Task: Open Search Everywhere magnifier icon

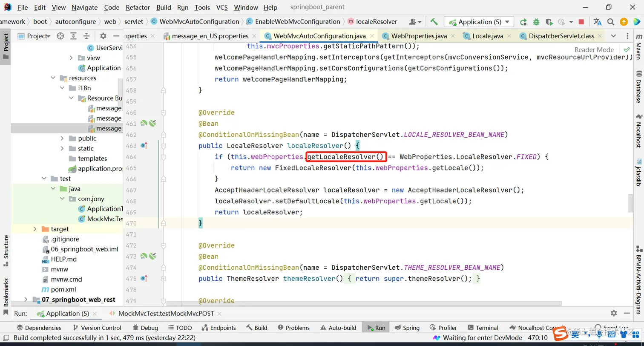Action: [611, 22]
